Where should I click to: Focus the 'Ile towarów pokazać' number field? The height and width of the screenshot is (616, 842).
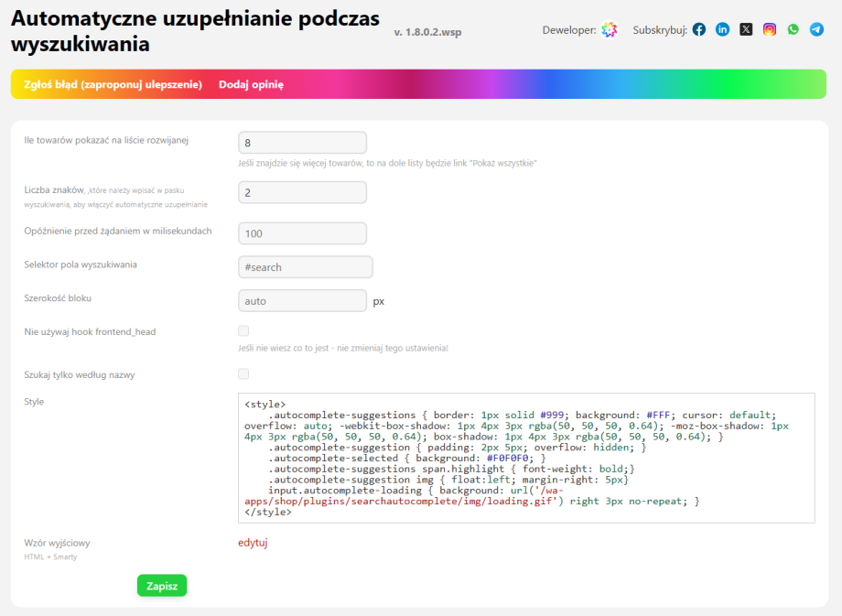tap(302, 143)
